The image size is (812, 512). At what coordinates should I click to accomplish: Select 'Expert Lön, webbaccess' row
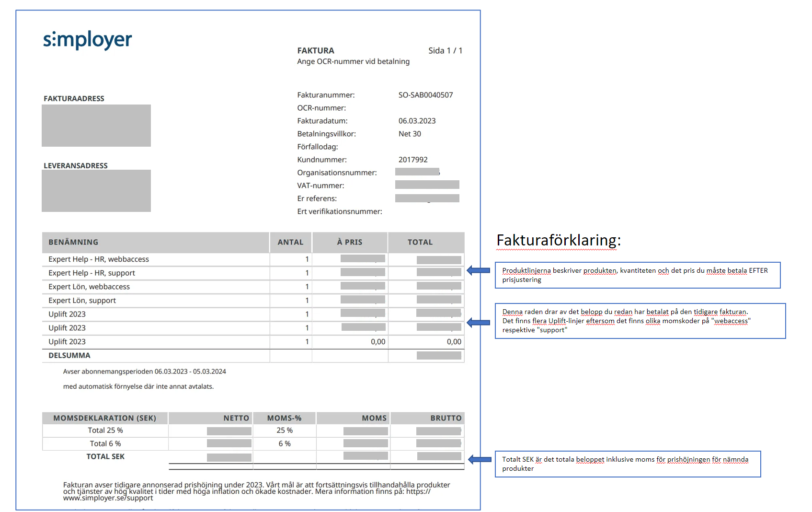pyautogui.click(x=253, y=287)
